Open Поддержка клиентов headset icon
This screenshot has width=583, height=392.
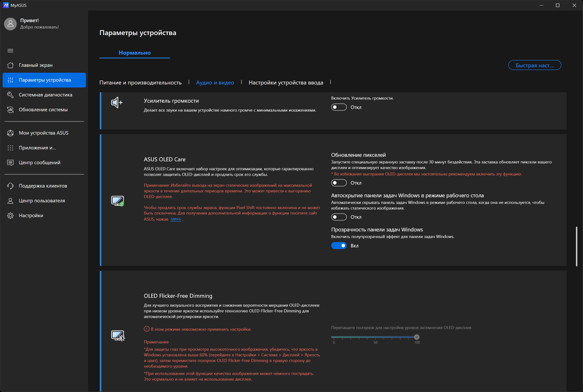10,186
